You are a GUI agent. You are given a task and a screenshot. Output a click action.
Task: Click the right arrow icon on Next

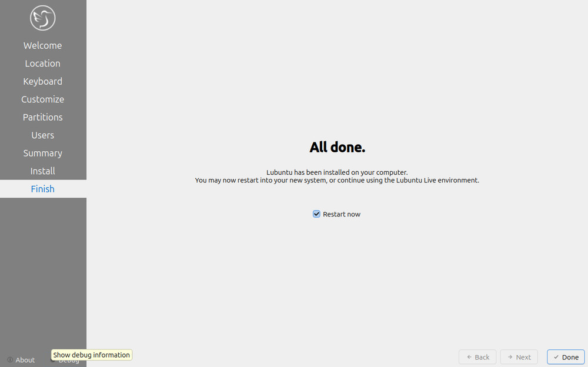[x=510, y=357]
